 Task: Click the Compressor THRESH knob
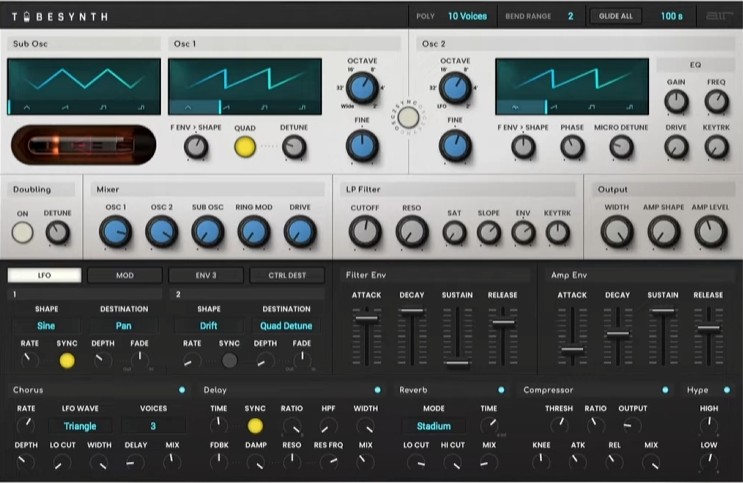(x=559, y=425)
